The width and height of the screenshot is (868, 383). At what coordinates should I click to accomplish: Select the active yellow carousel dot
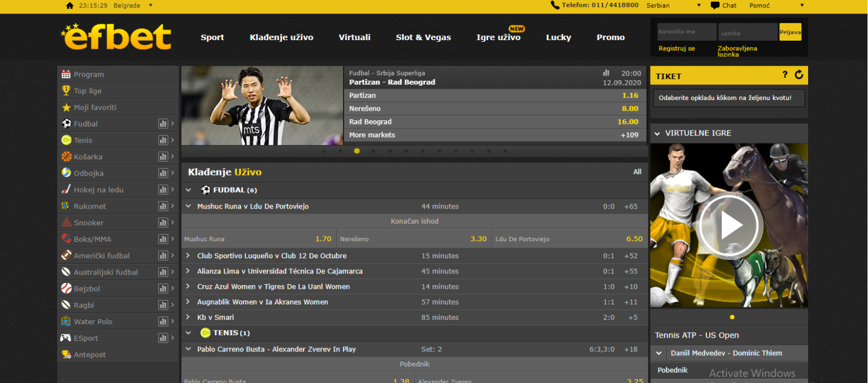[357, 151]
